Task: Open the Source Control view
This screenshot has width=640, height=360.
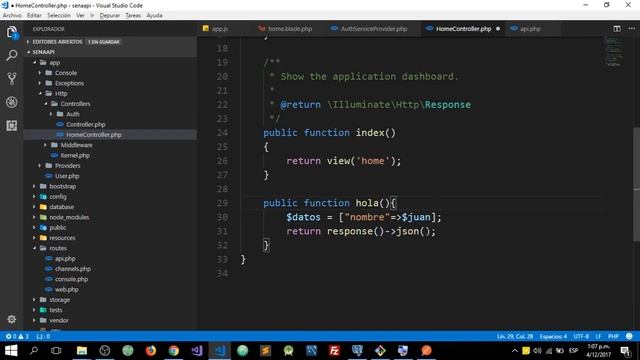Action: click(12, 78)
